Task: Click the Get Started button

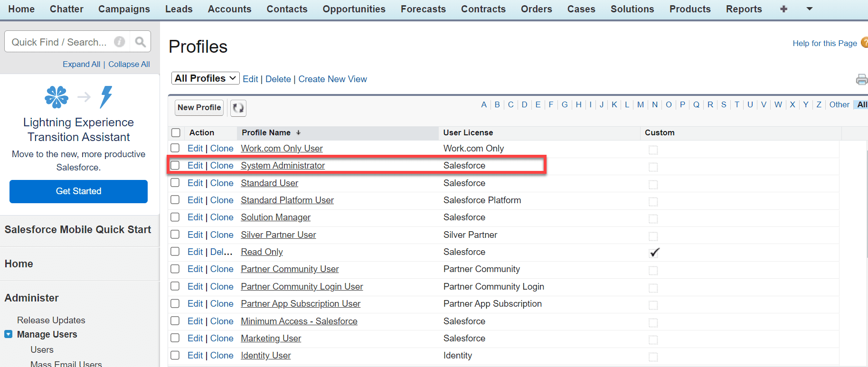Action: (x=78, y=191)
